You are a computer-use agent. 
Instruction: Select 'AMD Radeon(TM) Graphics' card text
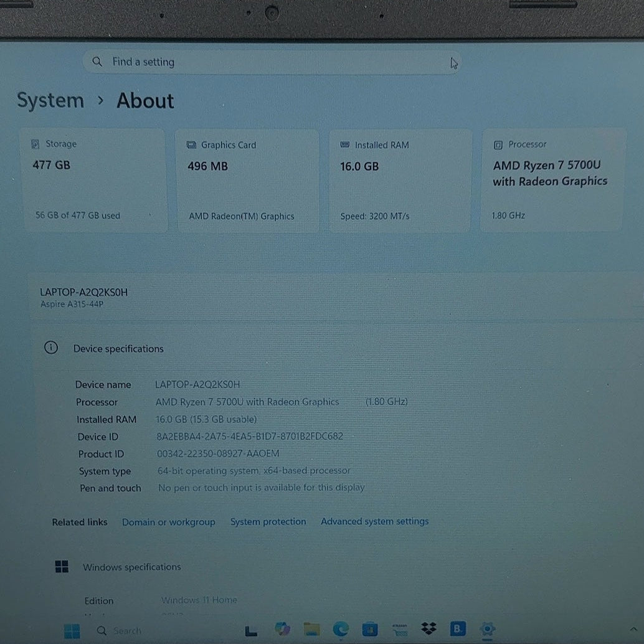[242, 217]
